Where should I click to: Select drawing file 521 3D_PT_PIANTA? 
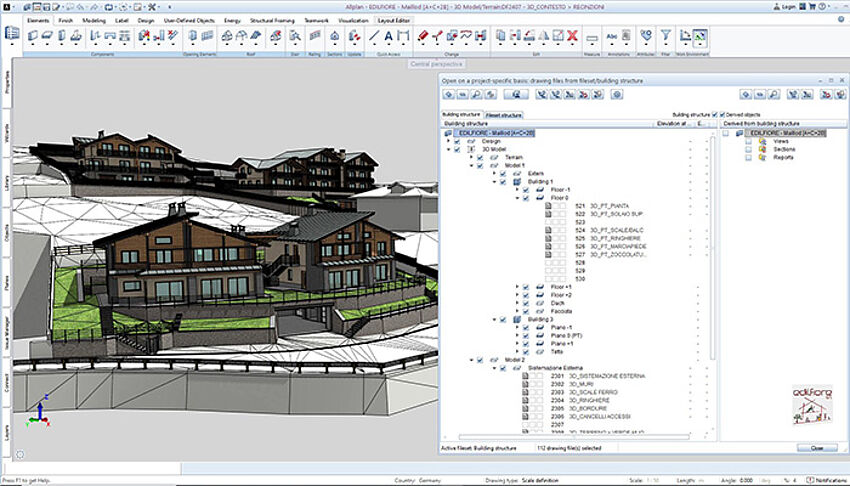tap(609, 205)
